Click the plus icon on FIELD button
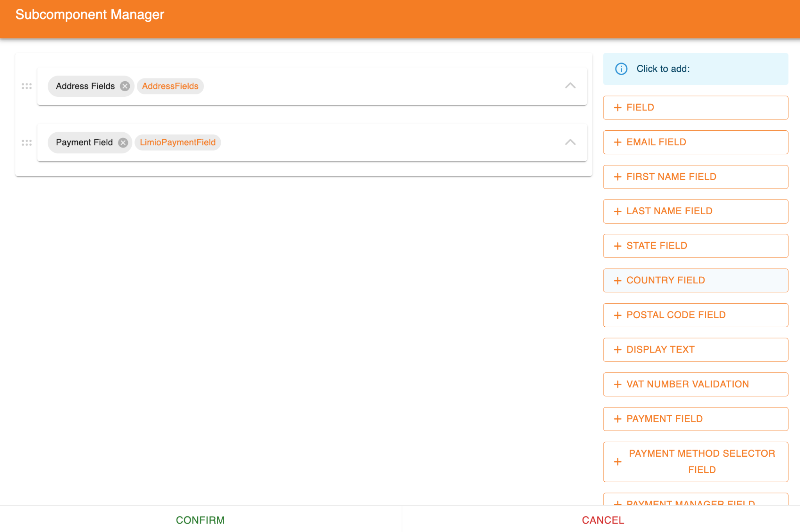 (x=618, y=107)
